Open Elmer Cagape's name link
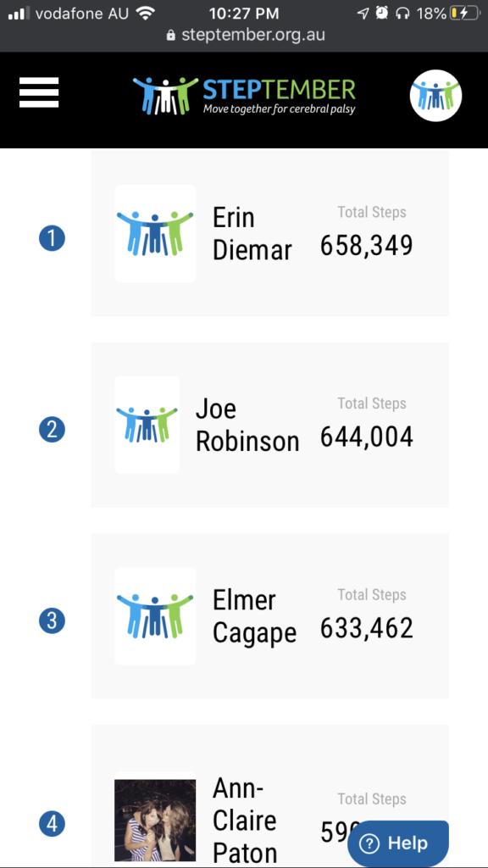 (254, 617)
